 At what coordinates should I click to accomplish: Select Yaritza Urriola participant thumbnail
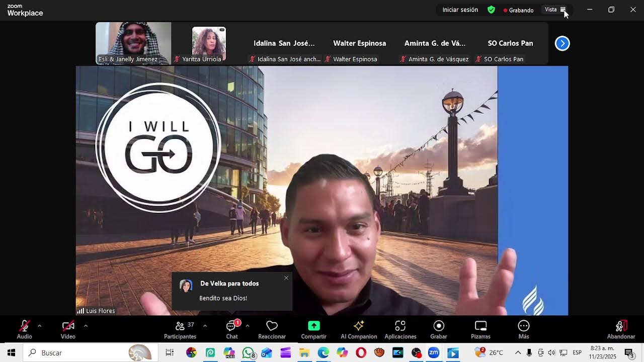pyautogui.click(x=209, y=44)
